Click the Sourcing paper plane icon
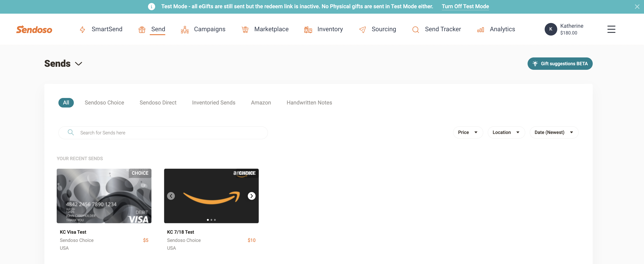Screen dimensions: 644x264 click(362, 29)
